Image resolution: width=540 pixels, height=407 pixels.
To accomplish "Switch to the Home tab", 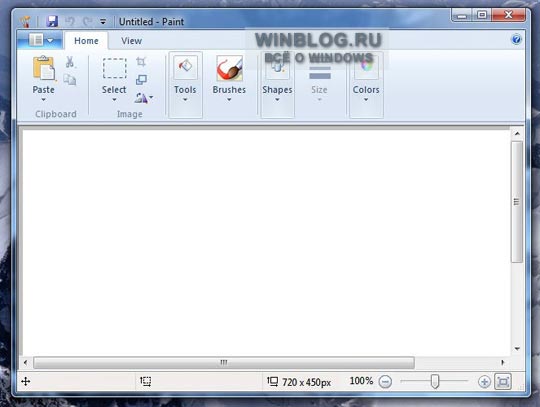I will [86, 41].
